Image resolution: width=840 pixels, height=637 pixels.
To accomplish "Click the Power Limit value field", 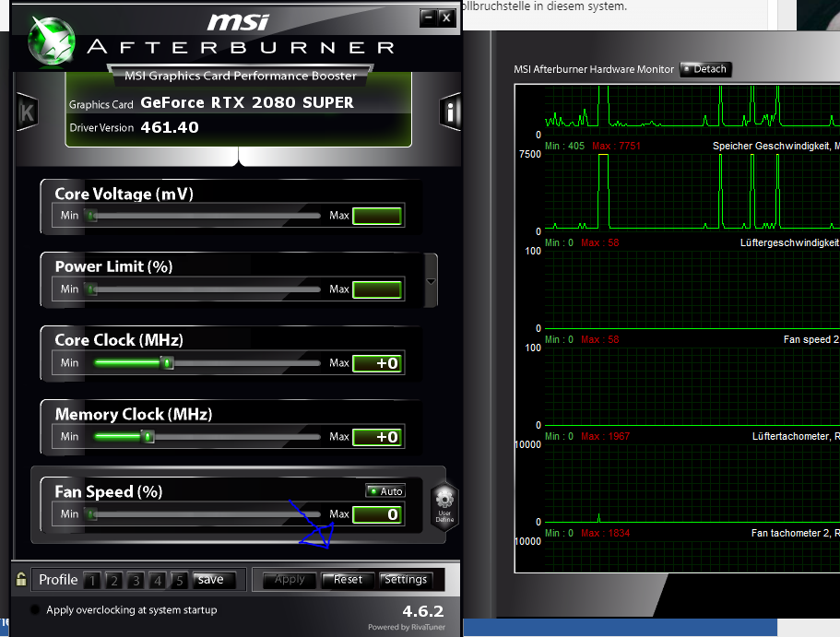I will click(377, 289).
